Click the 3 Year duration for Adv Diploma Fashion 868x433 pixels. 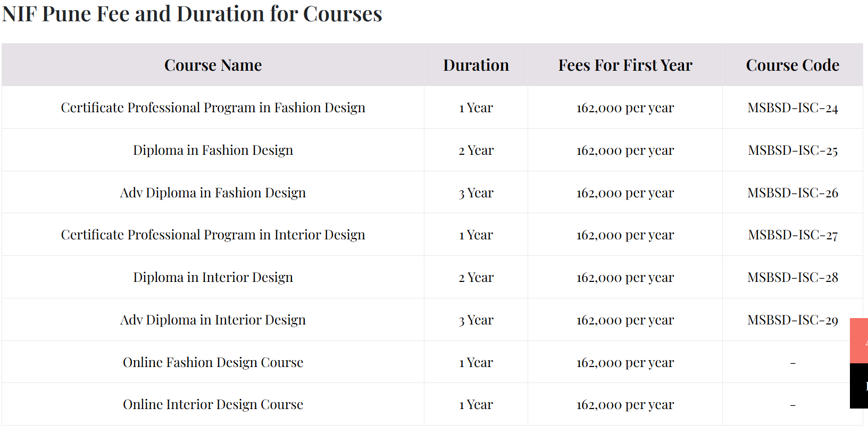[476, 193]
